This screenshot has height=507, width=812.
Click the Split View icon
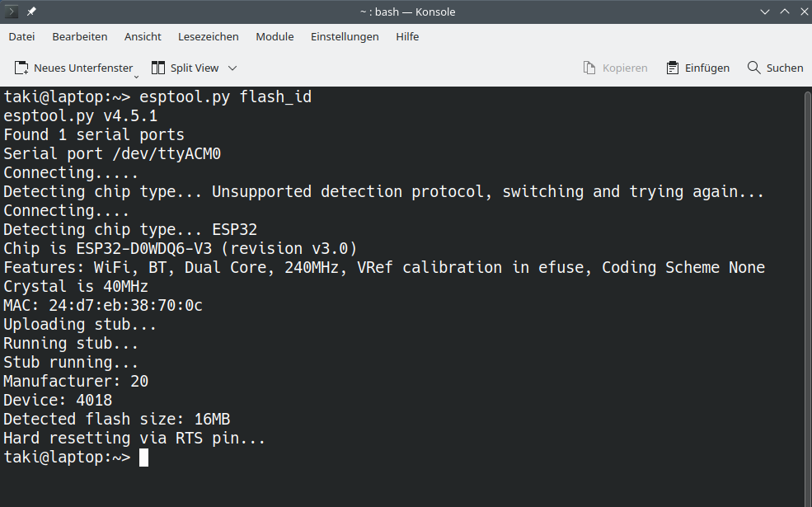[158, 68]
